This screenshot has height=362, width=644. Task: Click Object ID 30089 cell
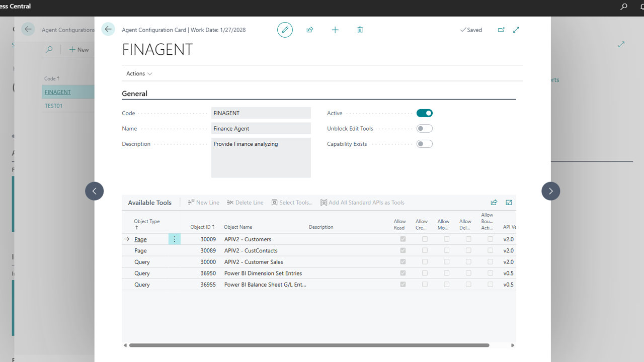pyautogui.click(x=208, y=250)
